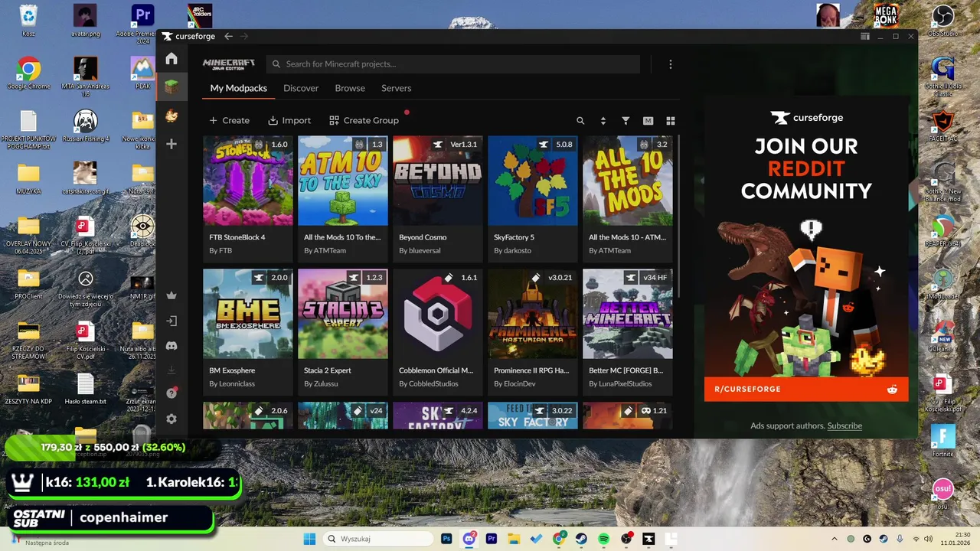Toggle the M medium view icon
980x551 pixels.
coord(648,121)
